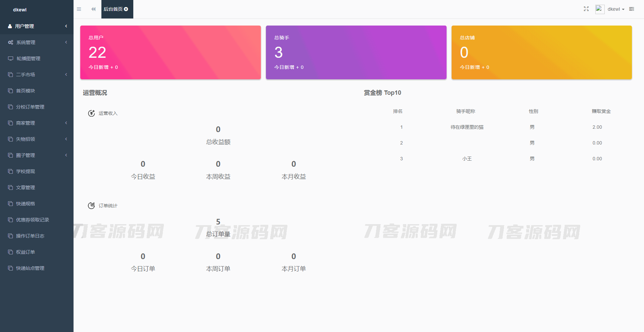Select 优惠券领取记录 in sidebar
The image size is (644, 332).
click(x=33, y=220)
